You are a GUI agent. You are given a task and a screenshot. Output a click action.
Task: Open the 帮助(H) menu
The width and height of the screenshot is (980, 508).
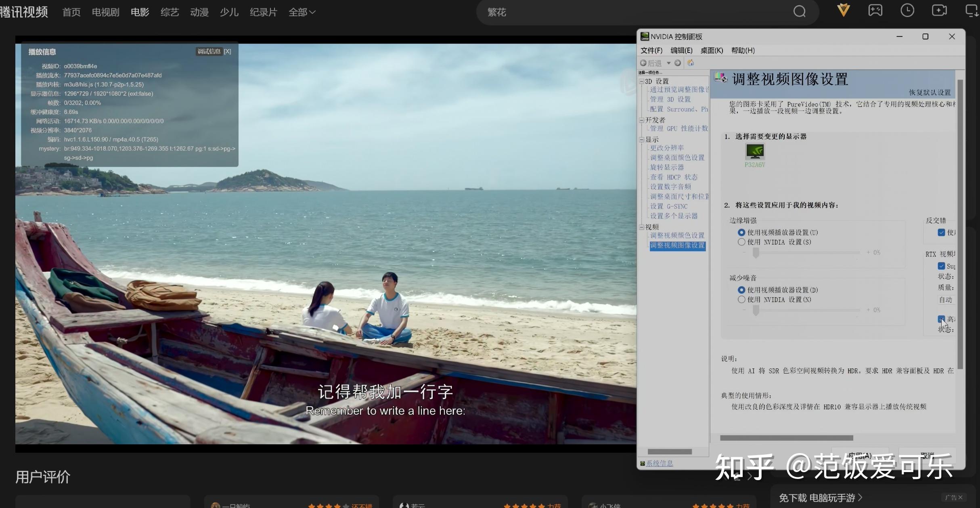[743, 50]
